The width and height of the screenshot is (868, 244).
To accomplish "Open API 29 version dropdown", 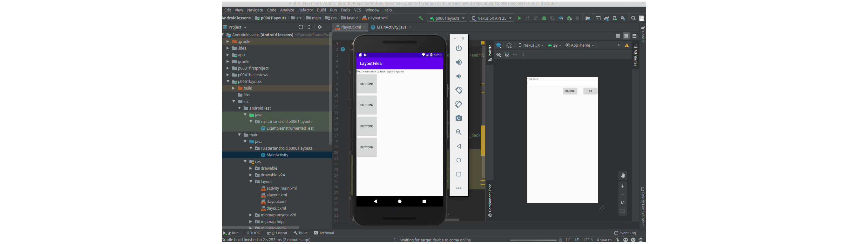I will coord(555,45).
